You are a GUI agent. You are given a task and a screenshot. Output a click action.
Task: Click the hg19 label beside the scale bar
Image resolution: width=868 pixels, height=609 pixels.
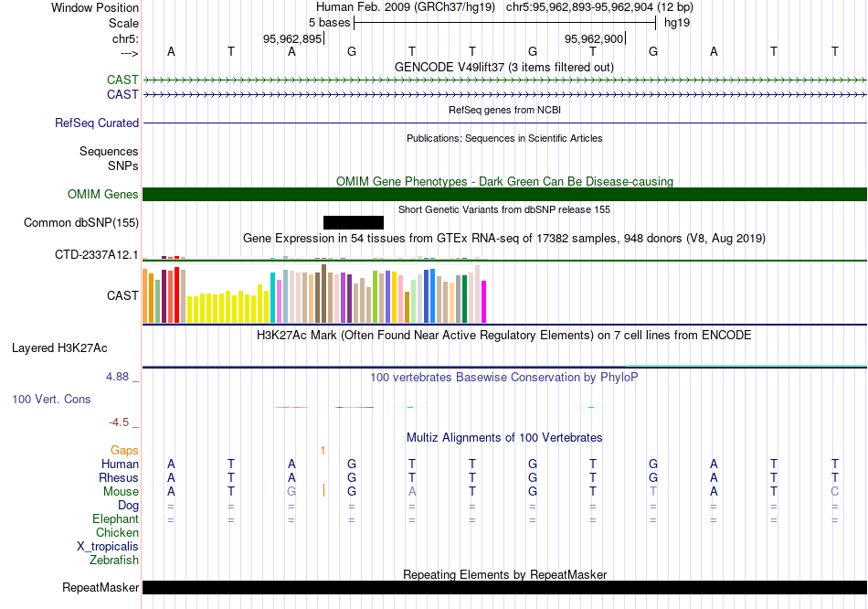[677, 23]
